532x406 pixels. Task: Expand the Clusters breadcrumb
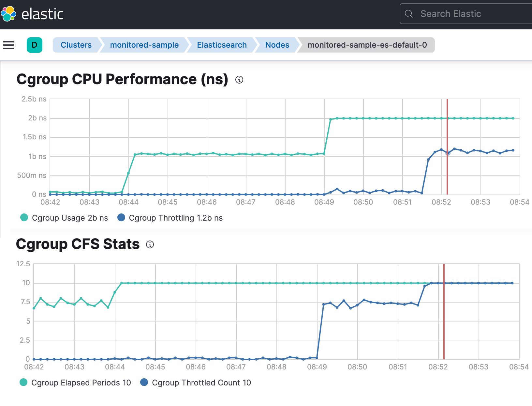76,45
